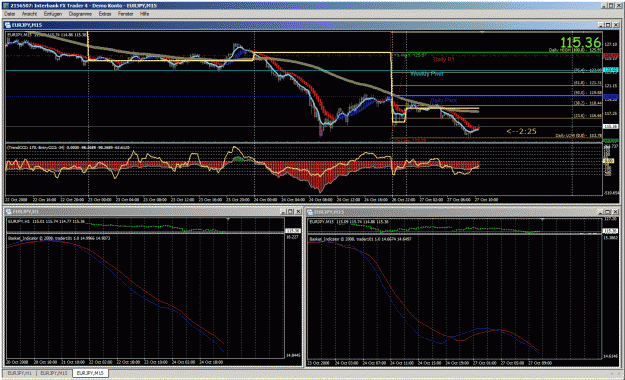Click the Interbank FX Trader application icon in title bar
625x380 pixels.
[6, 5]
